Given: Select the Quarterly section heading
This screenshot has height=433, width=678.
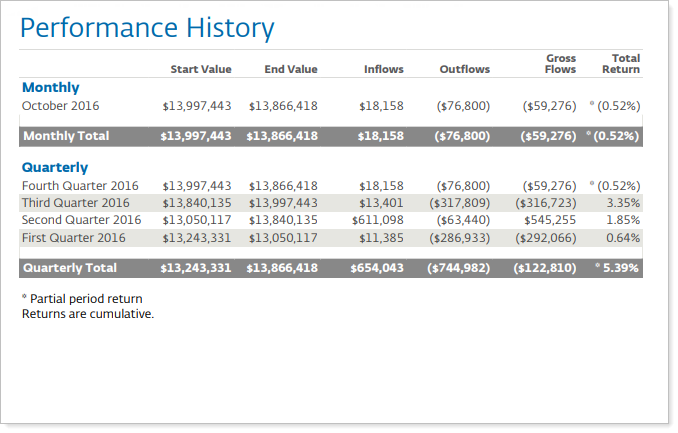Looking at the screenshot, I should click(55, 168).
